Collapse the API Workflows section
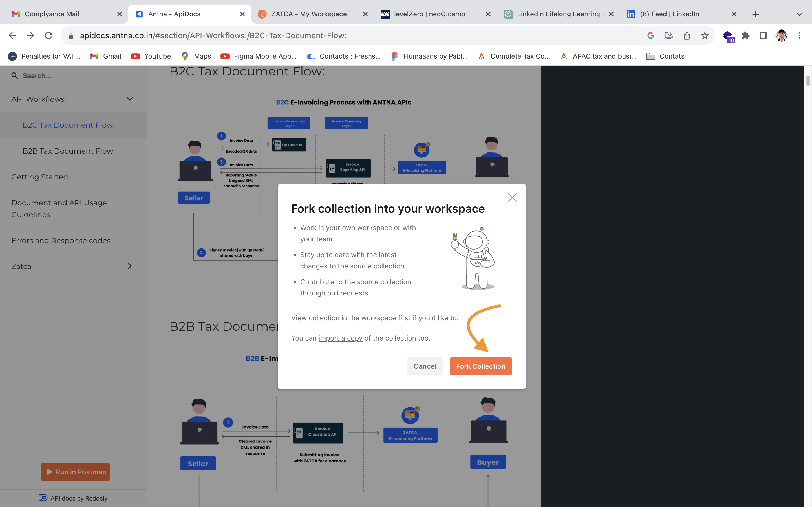The width and height of the screenshot is (812, 507). tap(130, 99)
